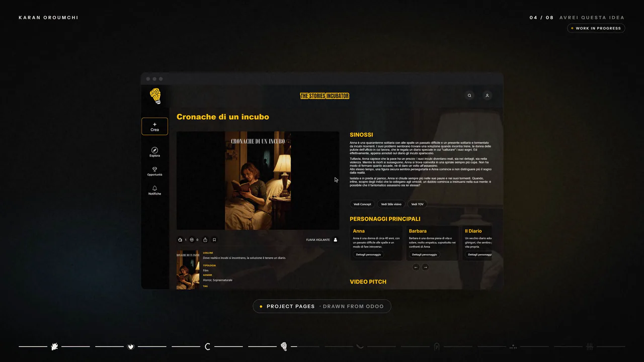This screenshot has width=644, height=362.
Task: Click the FLAVIA VIGILANTE author name
Action: [x=318, y=240]
